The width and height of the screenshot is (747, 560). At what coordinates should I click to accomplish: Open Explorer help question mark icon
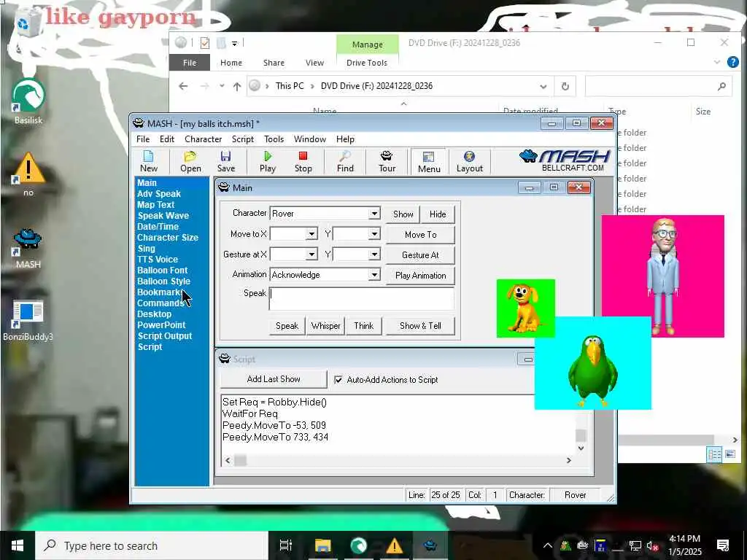[733, 63]
